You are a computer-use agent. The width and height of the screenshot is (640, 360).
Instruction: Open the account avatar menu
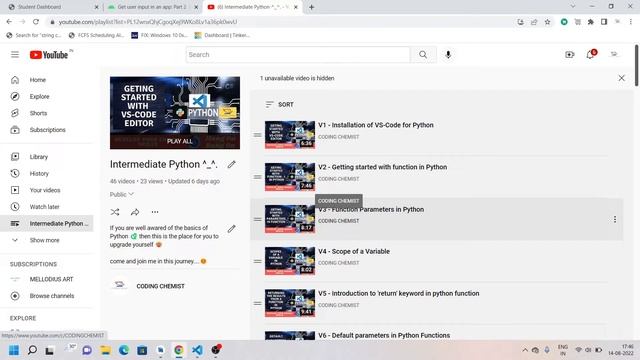tap(614, 54)
